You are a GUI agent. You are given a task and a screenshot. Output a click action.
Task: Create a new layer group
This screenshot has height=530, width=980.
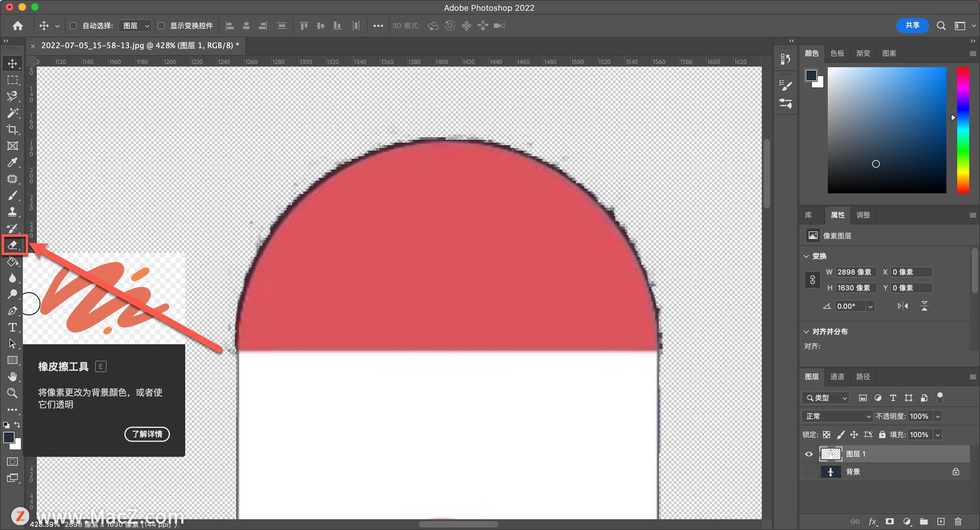pos(924,521)
